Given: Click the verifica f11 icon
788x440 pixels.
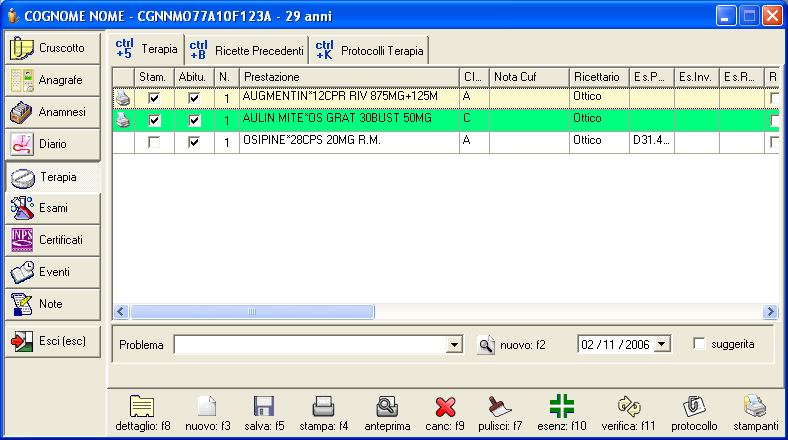Looking at the screenshot, I should click(x=630, y=406).
